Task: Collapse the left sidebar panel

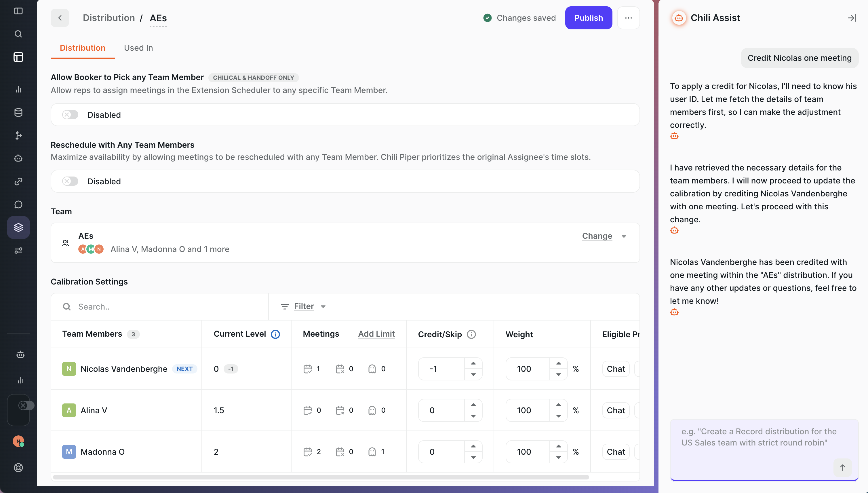Action: [x=18, y=11]
